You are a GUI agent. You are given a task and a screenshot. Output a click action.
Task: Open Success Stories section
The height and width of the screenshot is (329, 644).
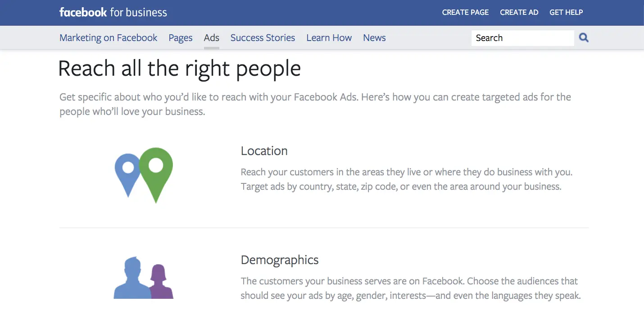coord(263,38)
